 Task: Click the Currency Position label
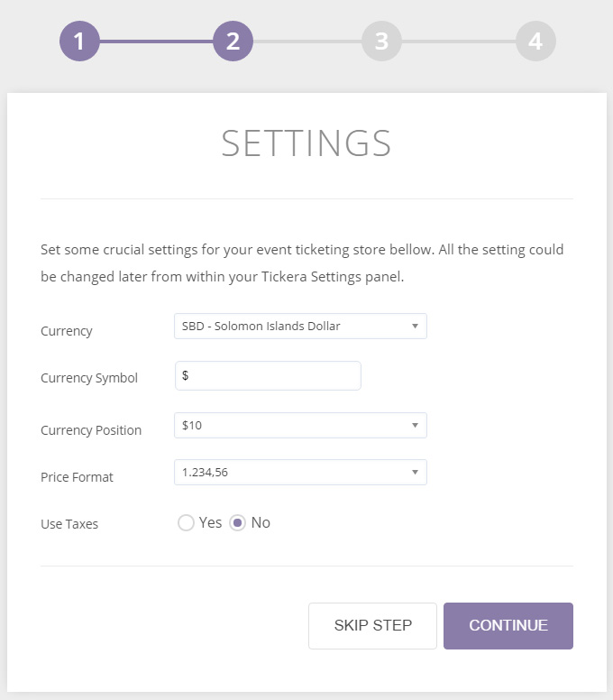(91, 430)
